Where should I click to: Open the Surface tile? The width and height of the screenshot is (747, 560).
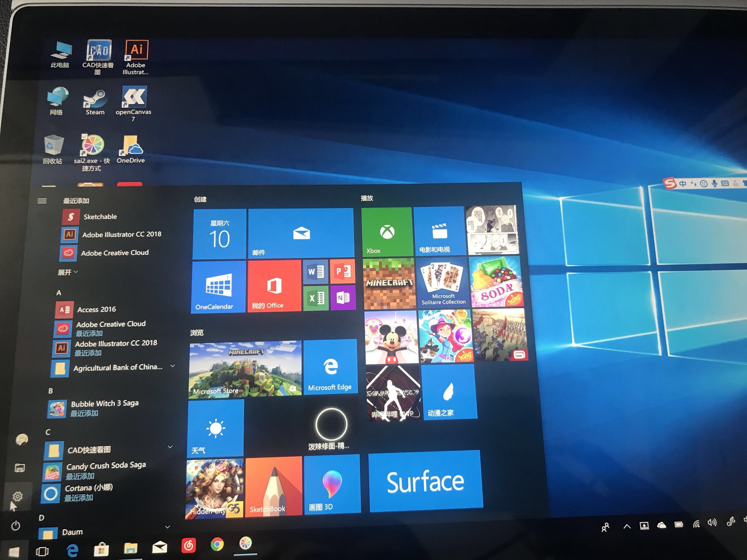426,480
